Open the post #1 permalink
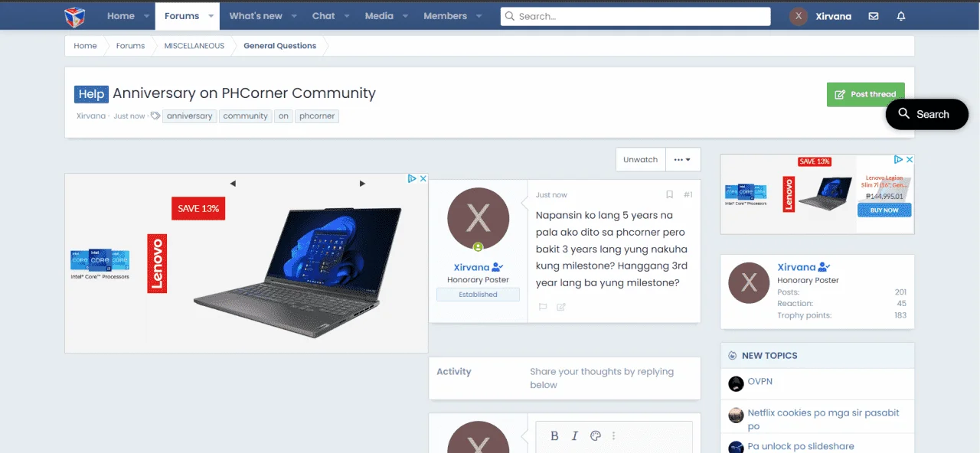 click(688, 194)
